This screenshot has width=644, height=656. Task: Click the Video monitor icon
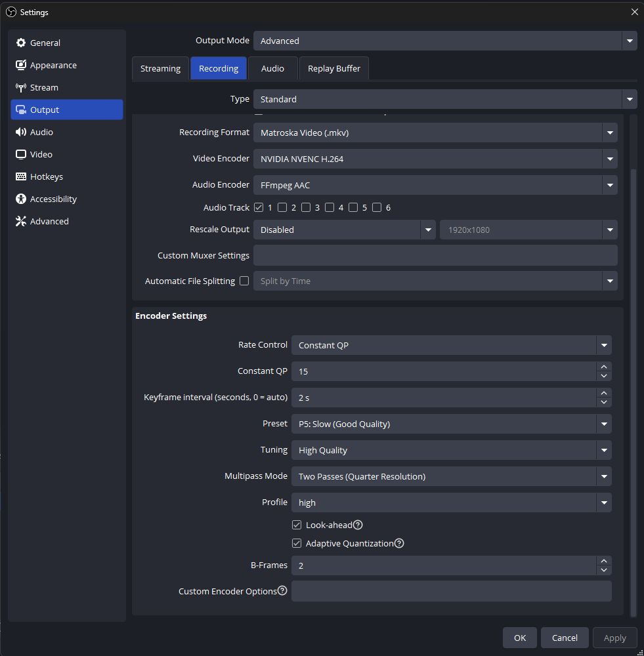tap(21, 154)
